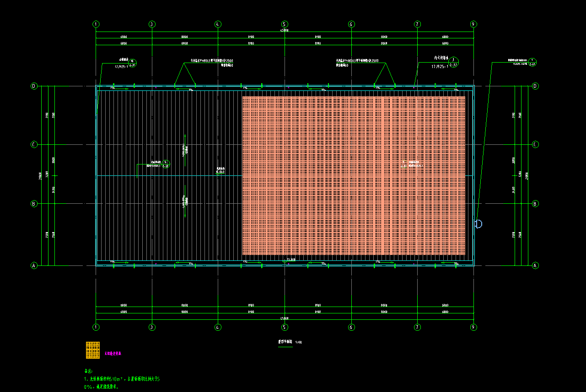Viewport: 586px width, 392px height.
Task: Click axis bubble B on the left side
Action: pyautogui.click(x=34, y=204)
